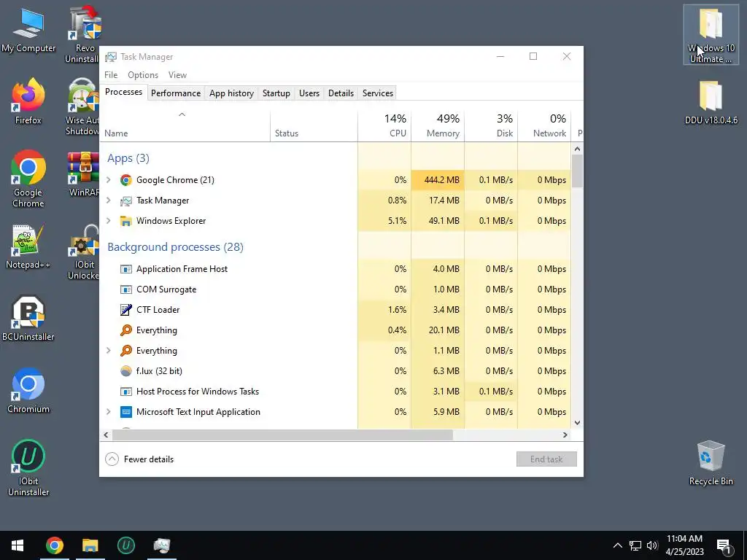Screen dimensions: 747x560
Task: Open My Computer desktop icon
Action: pyautogui.click(x=28, y=29)
